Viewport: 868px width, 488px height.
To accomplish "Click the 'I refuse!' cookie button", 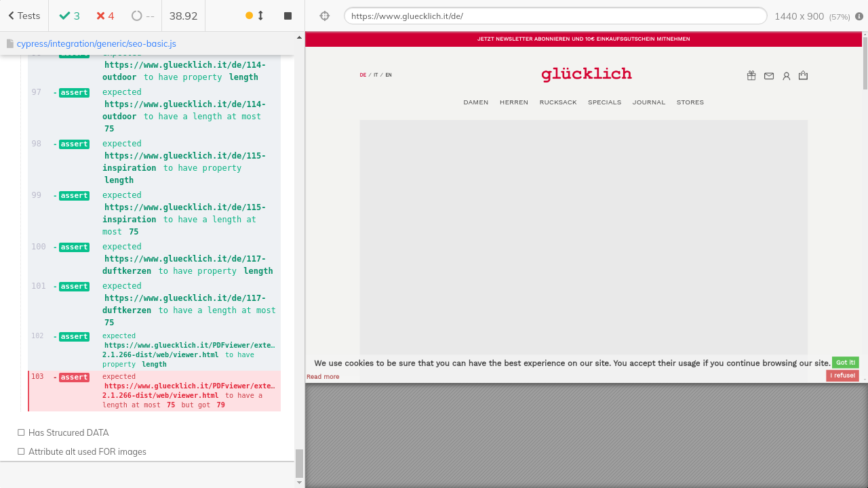I will point(842,375).
